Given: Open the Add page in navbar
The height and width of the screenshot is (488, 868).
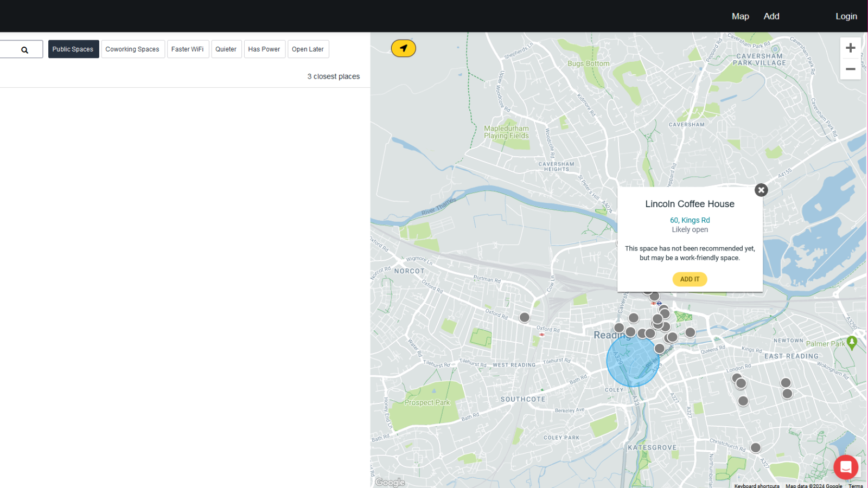Looking at the screenshot, I should point(771,16).
